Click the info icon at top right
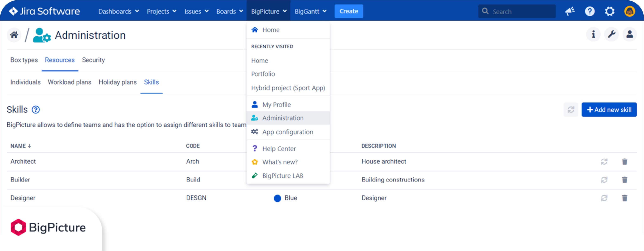 click(593, 34)
